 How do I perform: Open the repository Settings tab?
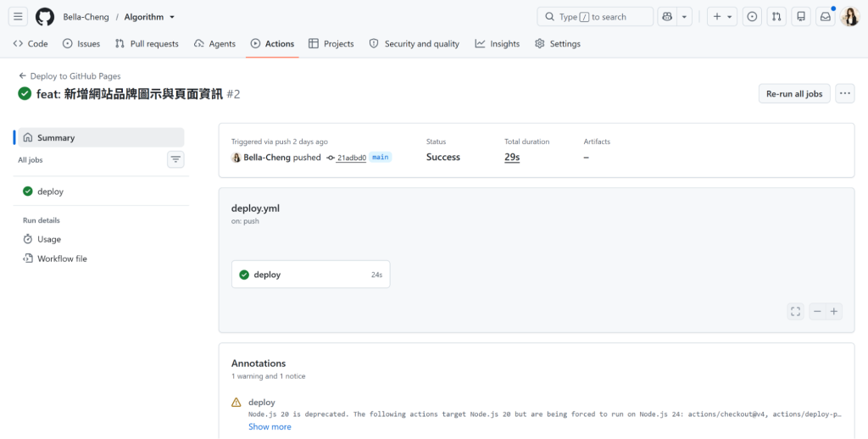[558, 44]
